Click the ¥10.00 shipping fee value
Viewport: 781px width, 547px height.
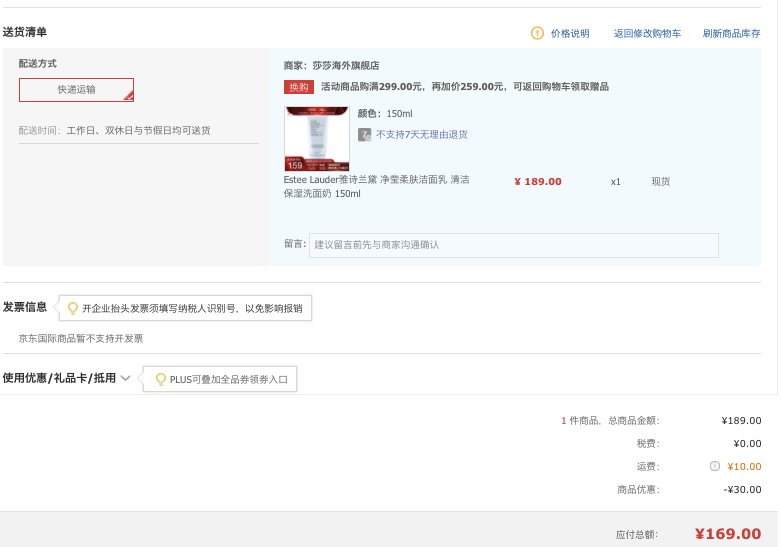click(744, 467)
